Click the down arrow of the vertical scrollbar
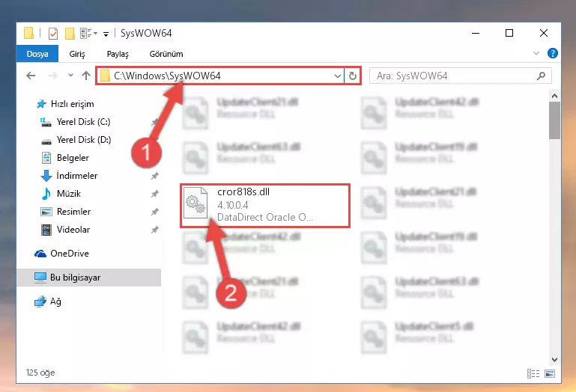 coord(554,360)
